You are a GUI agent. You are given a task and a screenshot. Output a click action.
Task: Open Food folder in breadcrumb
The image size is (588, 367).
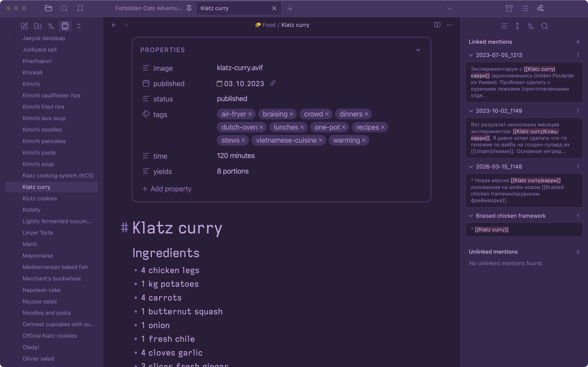tap(269, 25)
